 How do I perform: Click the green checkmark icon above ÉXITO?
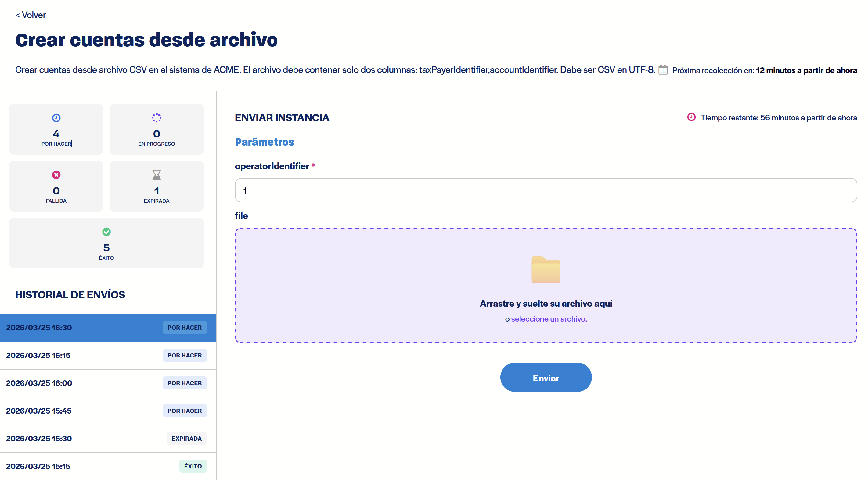[x=106, y=232]
